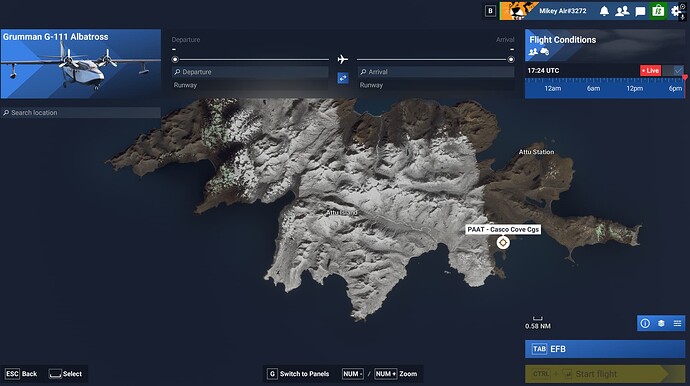Open the map list filter icon
The height and width of the screenshot is (386, 690).
(677, 324)
